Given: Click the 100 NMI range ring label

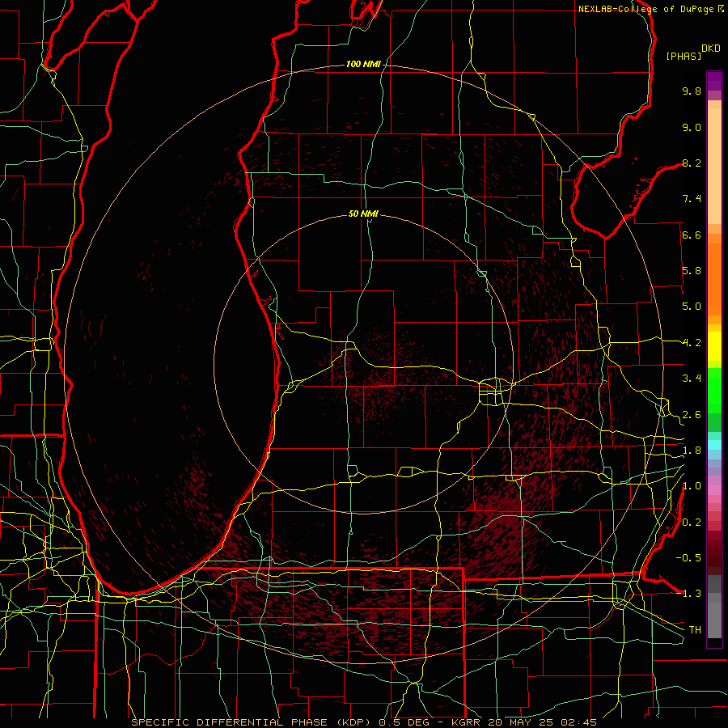Looking at the screenshot, I should pos(363,64).
